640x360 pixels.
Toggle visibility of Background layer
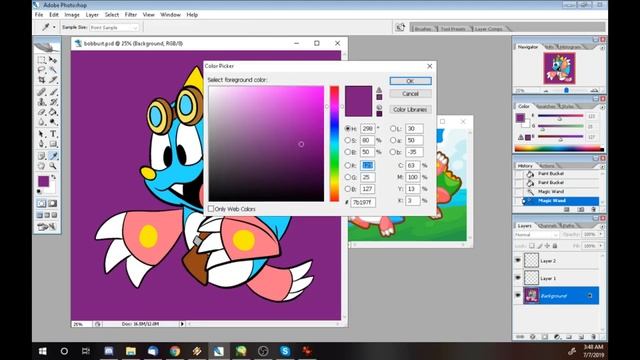[518, 295]
